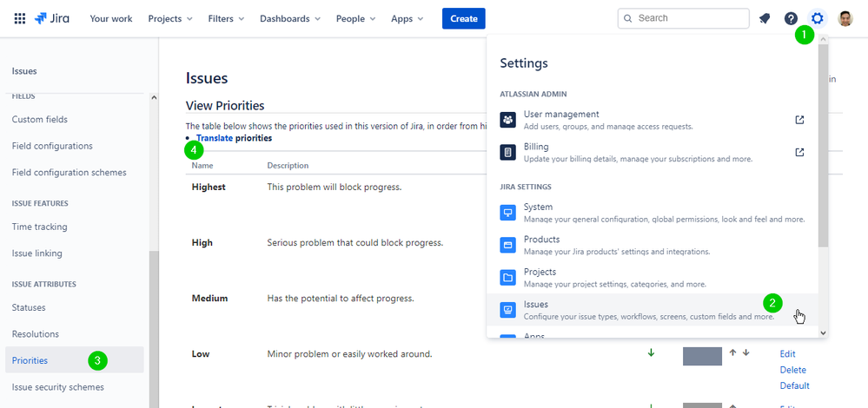The image size is (868, 408).
Task: Expand the Dashboards dropdown menu
Action: pyautogui.click(x=290, y=18)
